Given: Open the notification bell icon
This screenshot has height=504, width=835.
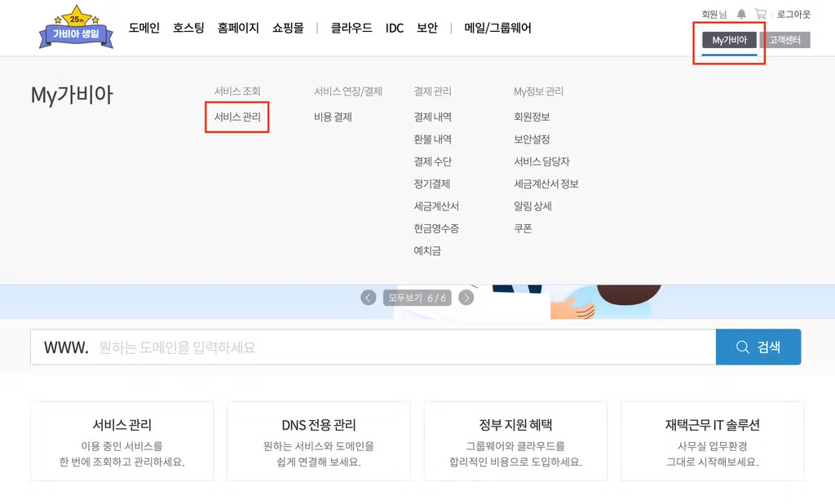Looking at the screenshot, I should coord(741,15).
